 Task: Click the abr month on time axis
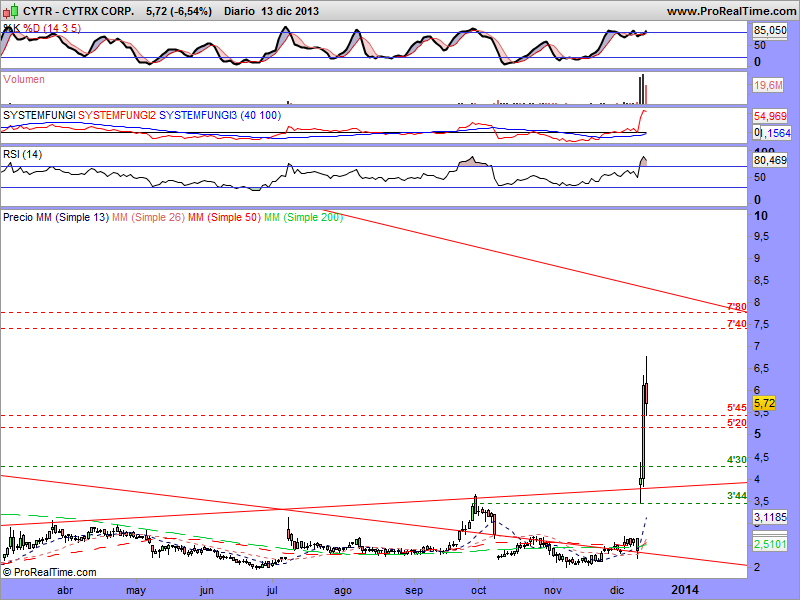65,590
